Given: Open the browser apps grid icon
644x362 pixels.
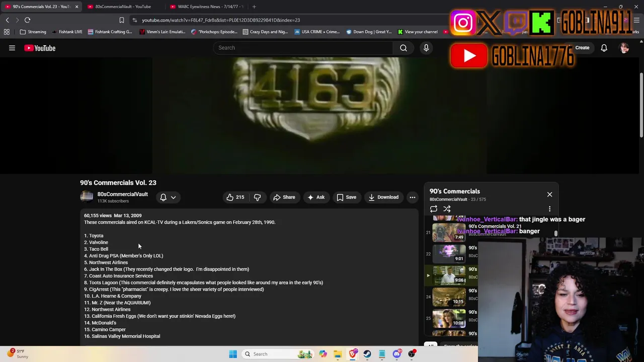Looking at the screenshot, I should (x=7, y=32).
